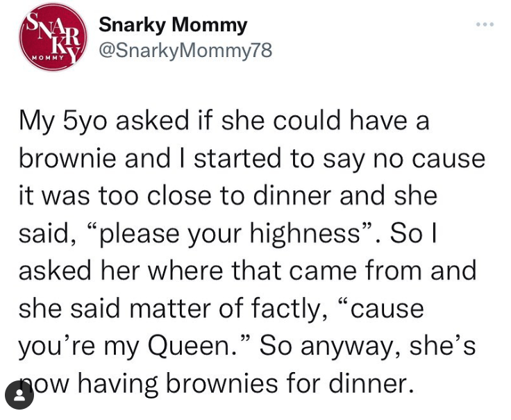This screenshot has width=511, height=420.
Task: Open the @SnarkyMommy78 handle link
Action: [186, 51]
